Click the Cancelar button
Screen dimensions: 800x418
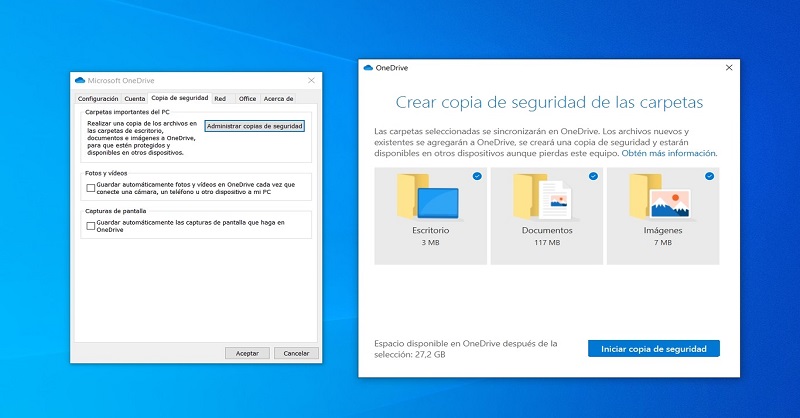296,353
